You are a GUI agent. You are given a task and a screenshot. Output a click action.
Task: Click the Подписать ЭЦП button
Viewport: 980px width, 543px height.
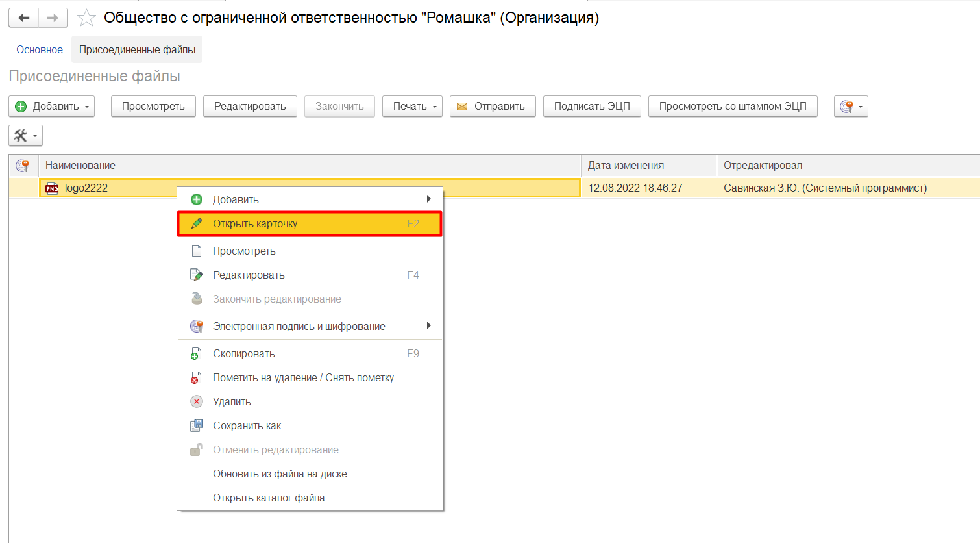pos(592,107)
